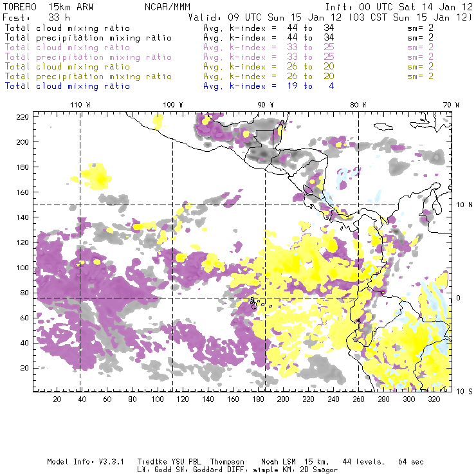Click the "90 W" longitude label

[266, 105]
